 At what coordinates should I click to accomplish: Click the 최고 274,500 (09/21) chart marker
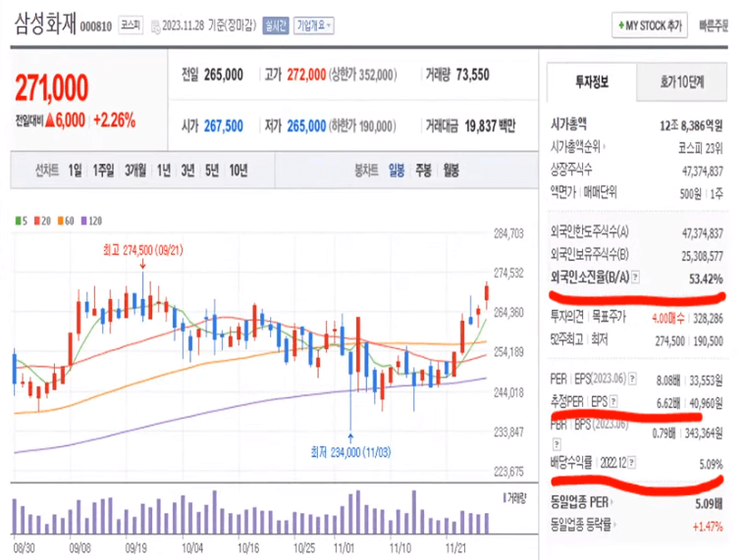pyautogui.click(x=143, y=250)
